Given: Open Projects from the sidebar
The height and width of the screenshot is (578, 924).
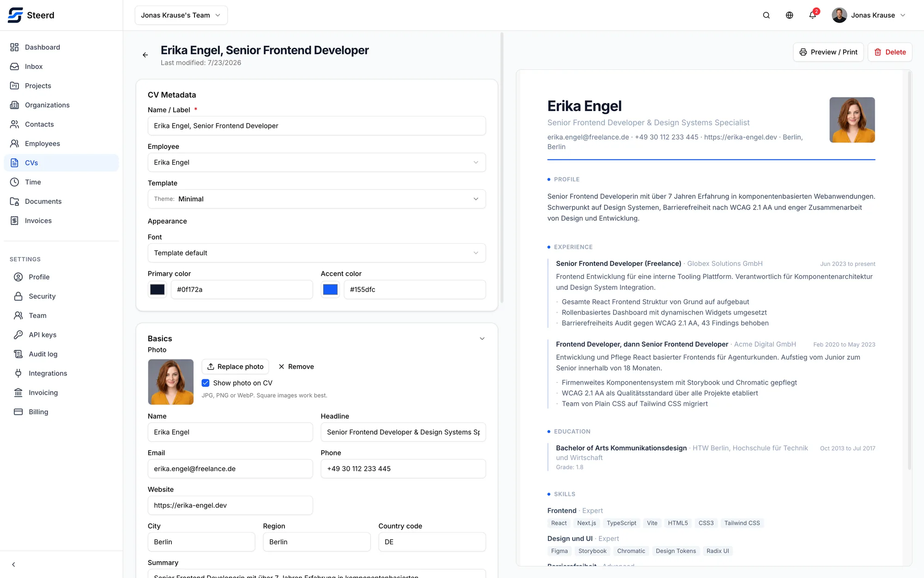Looking at the screenshot, I should pyautogui.click(x=61, y=86).
